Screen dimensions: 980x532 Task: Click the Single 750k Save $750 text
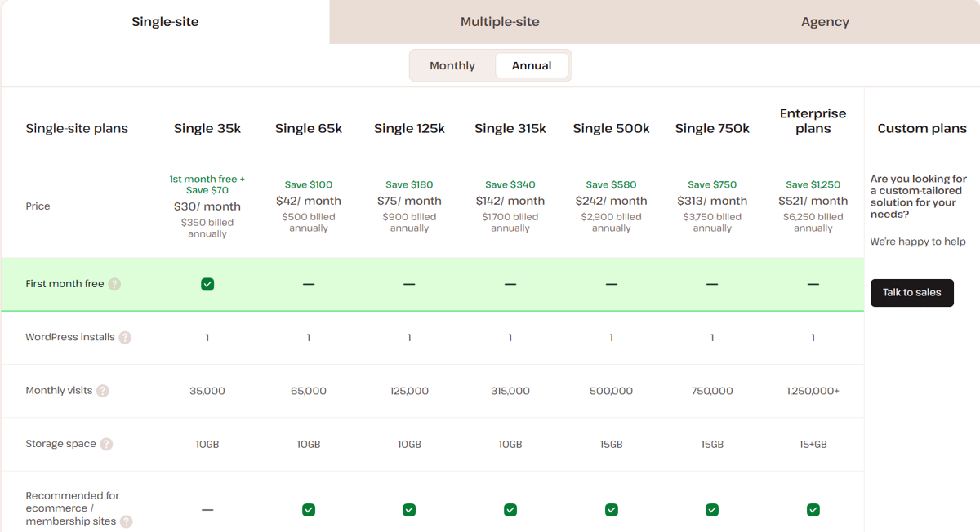712,184
